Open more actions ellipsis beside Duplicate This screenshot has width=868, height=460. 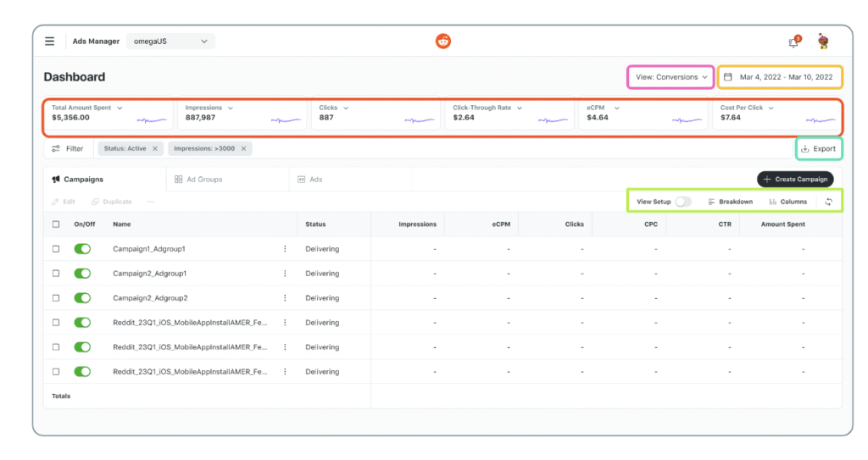[x=151, y=202]
